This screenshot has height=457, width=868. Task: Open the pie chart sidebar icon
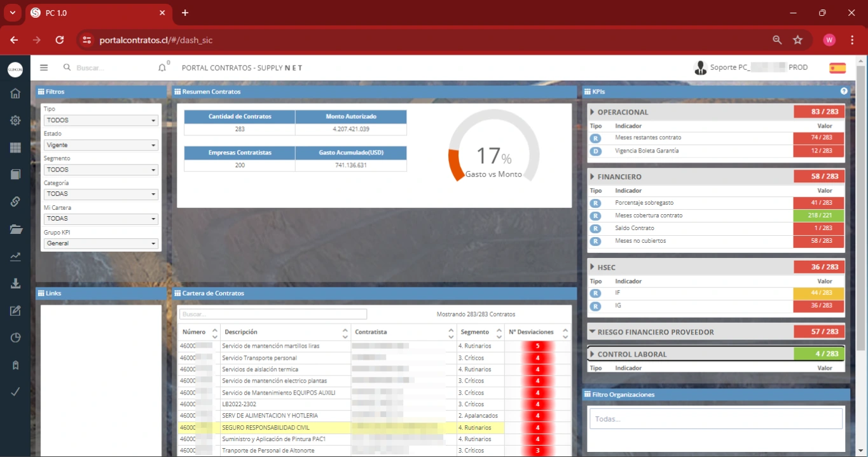pyautogui.click(x=15, y=338)
